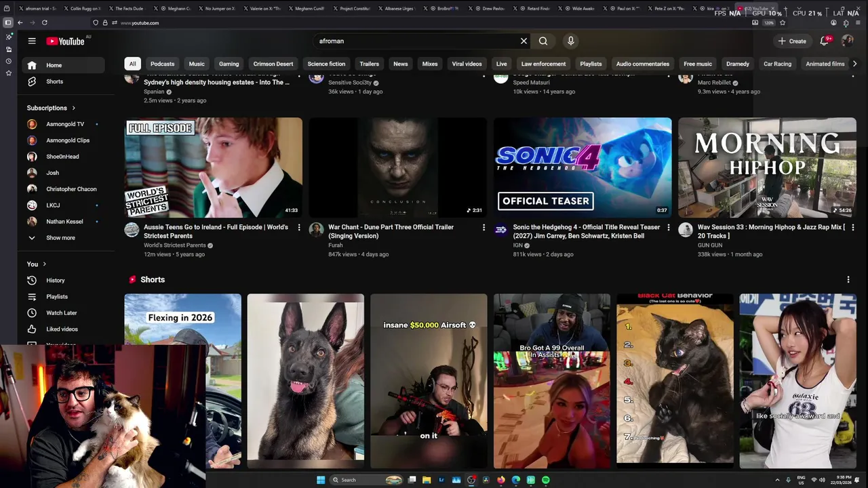
Task: Select the Crimson Desert chip
Action: (273, 64)
